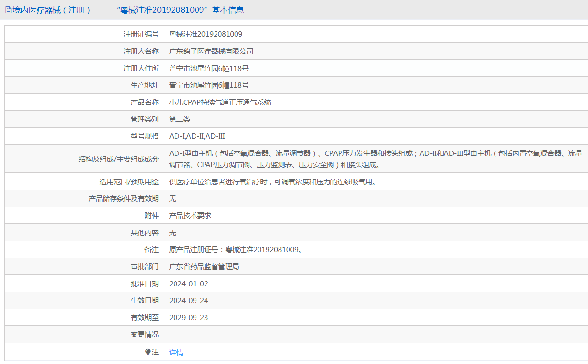This screenshot has width=588, height=364.
Task: Click the 审批部门 label
Action: pos(144,267)
